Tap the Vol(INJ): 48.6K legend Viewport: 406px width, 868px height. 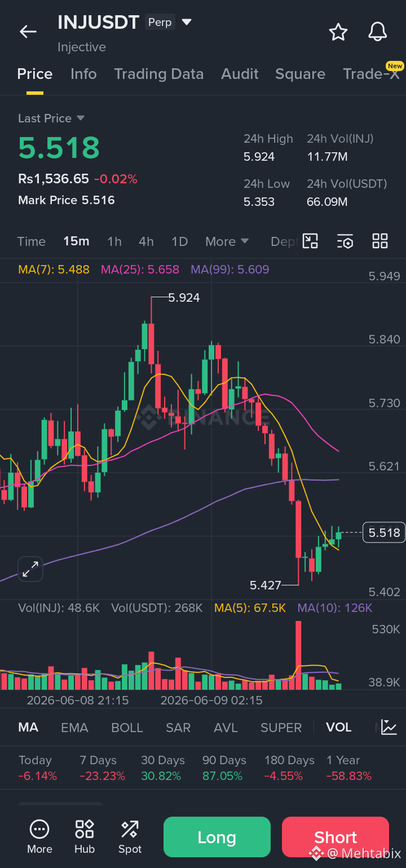pyautogui.click(x=59, y=608)
